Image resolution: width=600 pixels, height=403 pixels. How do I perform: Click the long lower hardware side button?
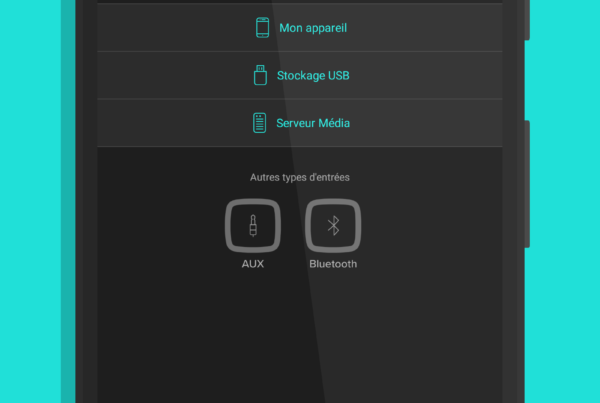pyautogui.click(x=527, y=184)
